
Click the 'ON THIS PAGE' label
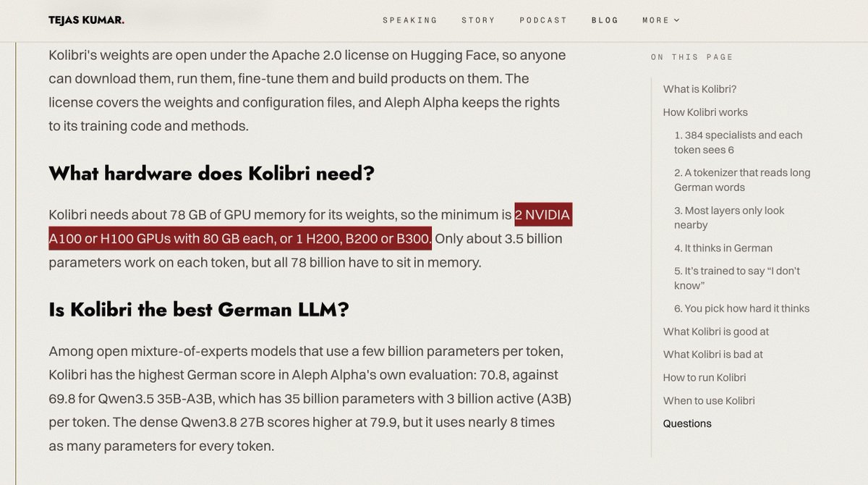point(692,57)
